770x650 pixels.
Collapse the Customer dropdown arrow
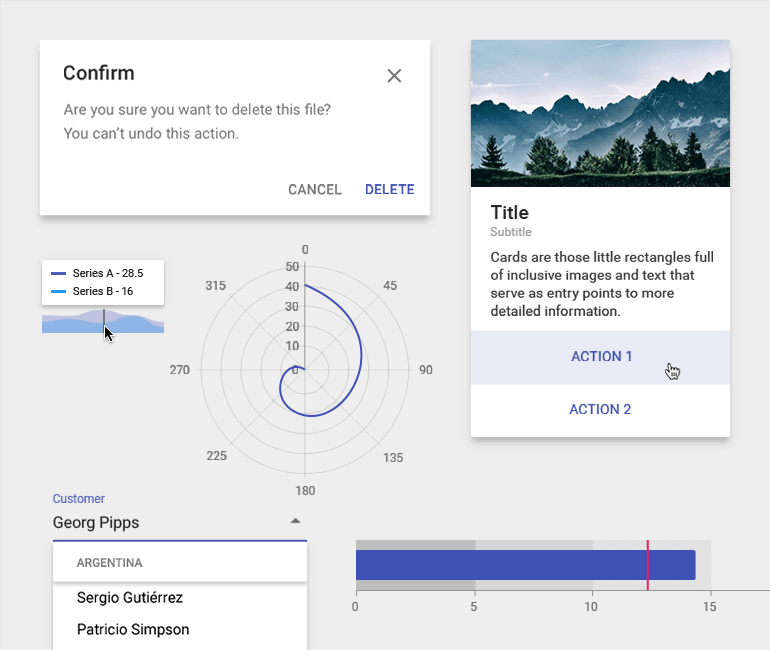tap(294, 521)
